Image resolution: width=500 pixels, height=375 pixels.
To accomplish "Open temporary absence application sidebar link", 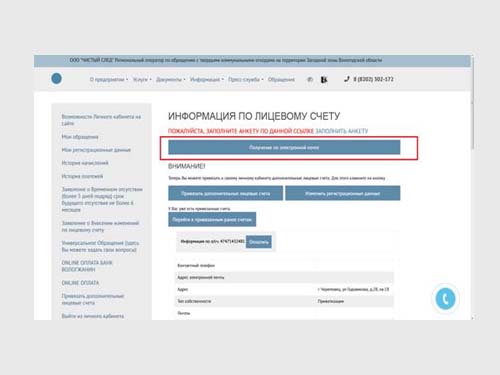I will coord(102,200).
